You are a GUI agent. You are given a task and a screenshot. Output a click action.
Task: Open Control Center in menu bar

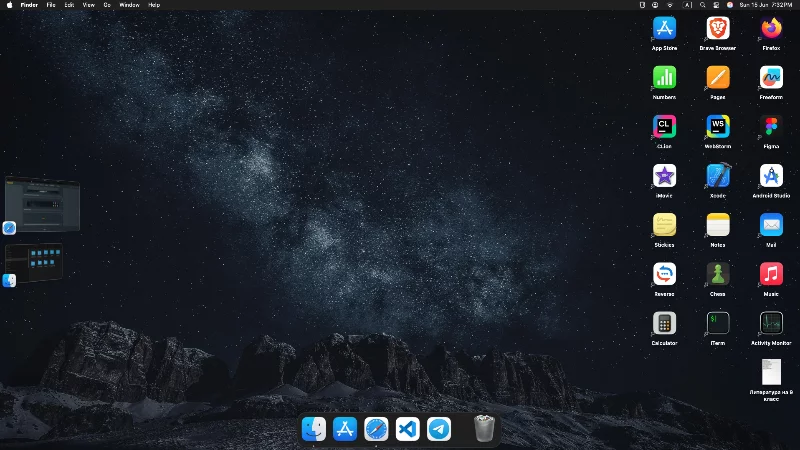716,5
